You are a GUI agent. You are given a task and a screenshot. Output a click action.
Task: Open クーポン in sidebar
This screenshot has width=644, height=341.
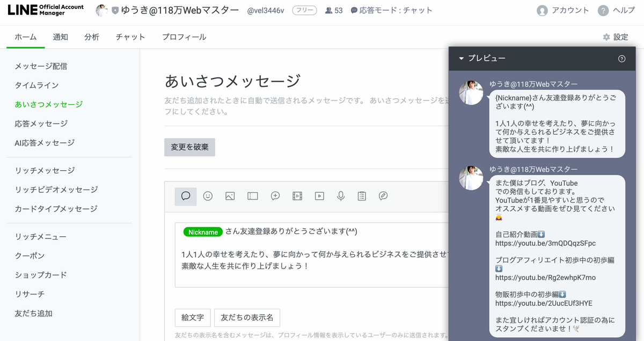(30, 256)
